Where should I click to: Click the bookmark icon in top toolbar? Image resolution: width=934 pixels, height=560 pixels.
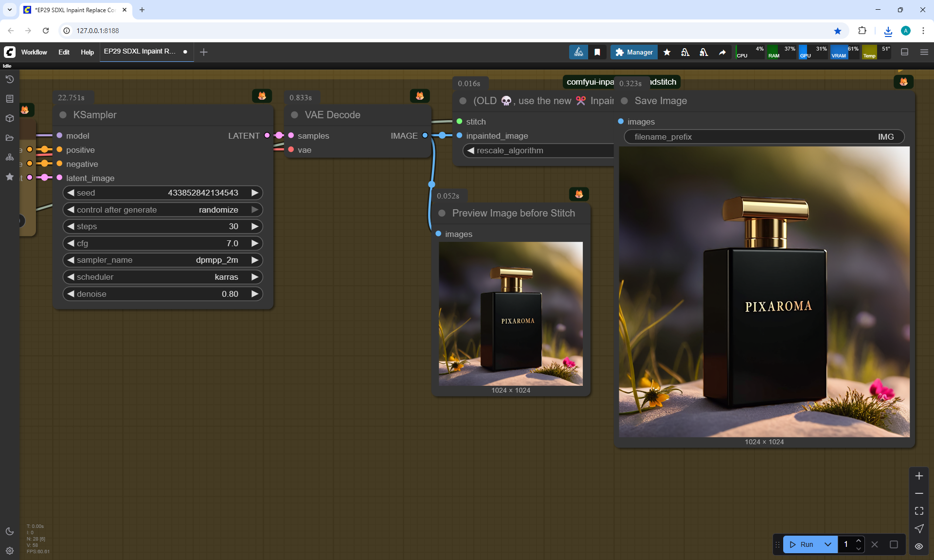pyautogui.click(x=597, y=52)
